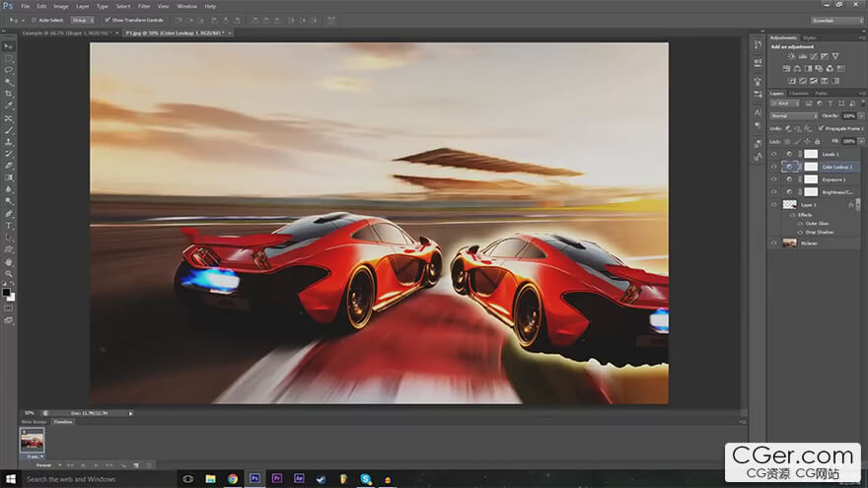Click the Opacity value field
The height and width of the screenshot is (488, 868).
848,116
